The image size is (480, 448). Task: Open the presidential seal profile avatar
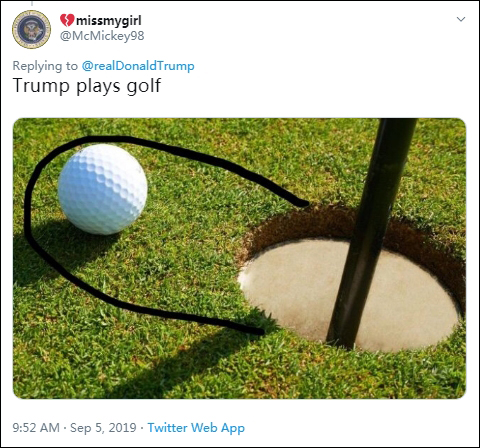pos(31,29)
